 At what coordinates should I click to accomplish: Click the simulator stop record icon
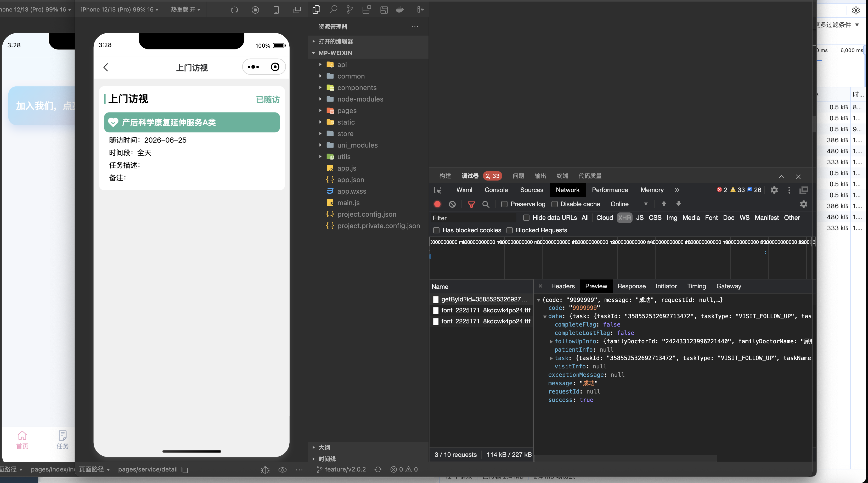tap(255, 10)
